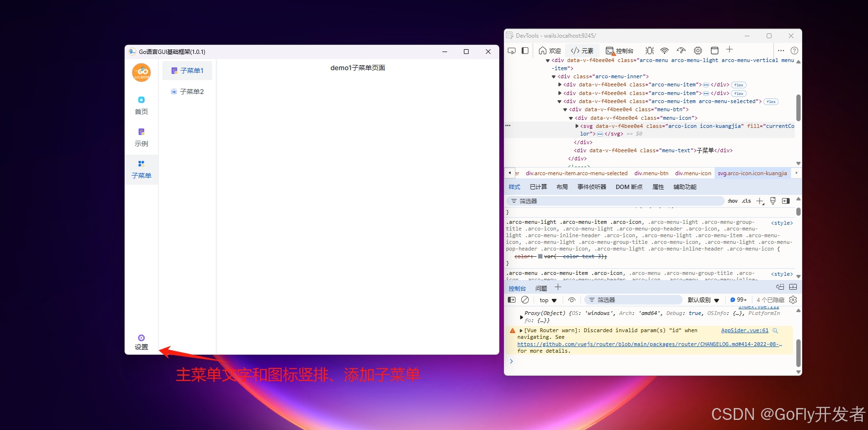The height and width of the screenshot is (430, 868).
Task: Open the Sources bug-icon debugger tool
Action: point(649,51)
